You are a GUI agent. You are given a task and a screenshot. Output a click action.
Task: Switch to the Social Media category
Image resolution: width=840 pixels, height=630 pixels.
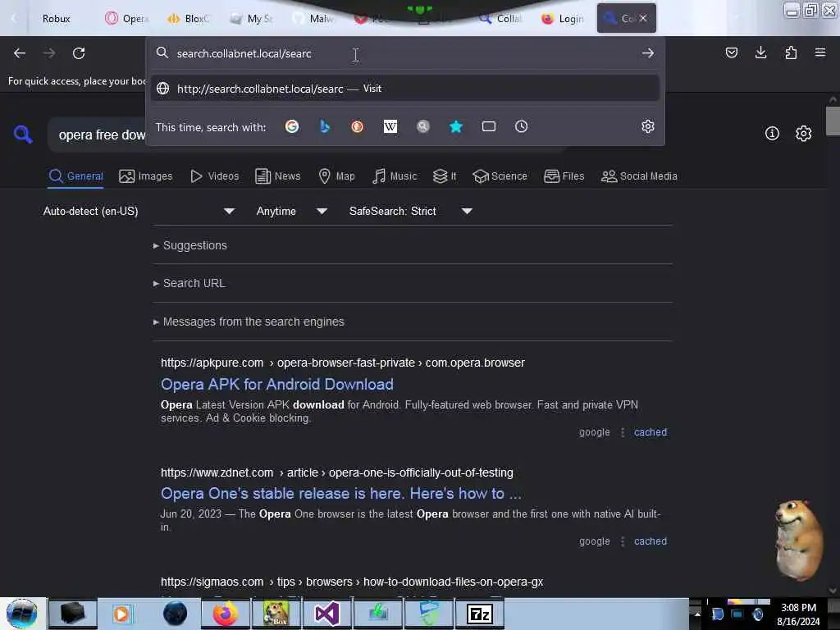point(639,176)
